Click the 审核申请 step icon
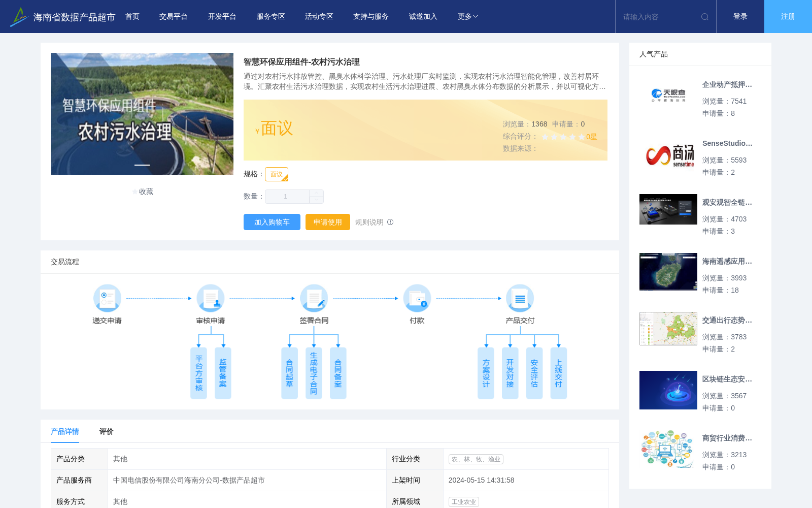This screenshot has height=508, width=812. 211,298
